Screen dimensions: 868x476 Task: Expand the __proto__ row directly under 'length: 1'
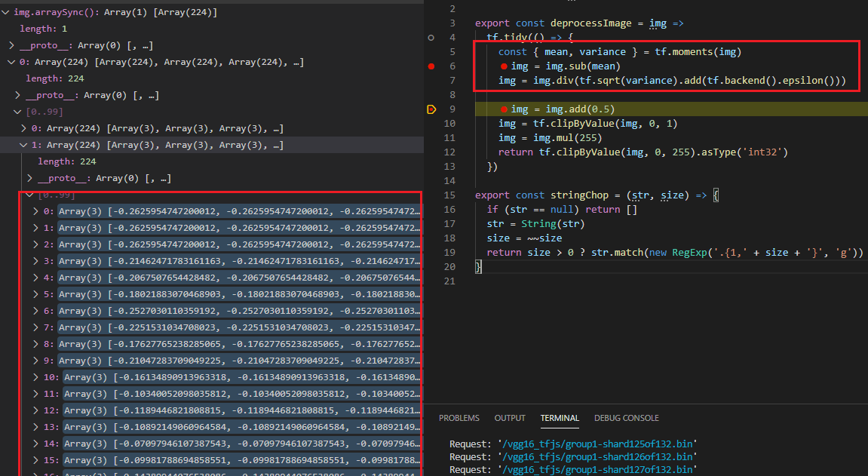(x=11, y=45)
